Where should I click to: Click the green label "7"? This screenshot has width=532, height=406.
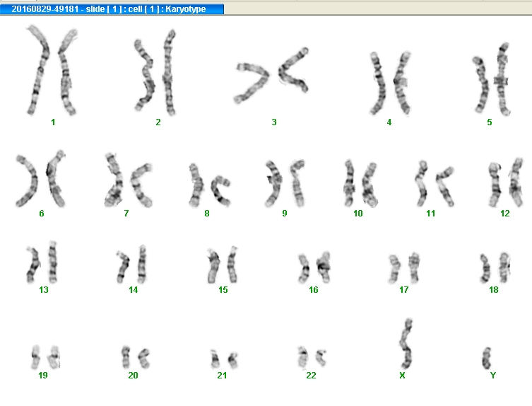coord(126,214)
